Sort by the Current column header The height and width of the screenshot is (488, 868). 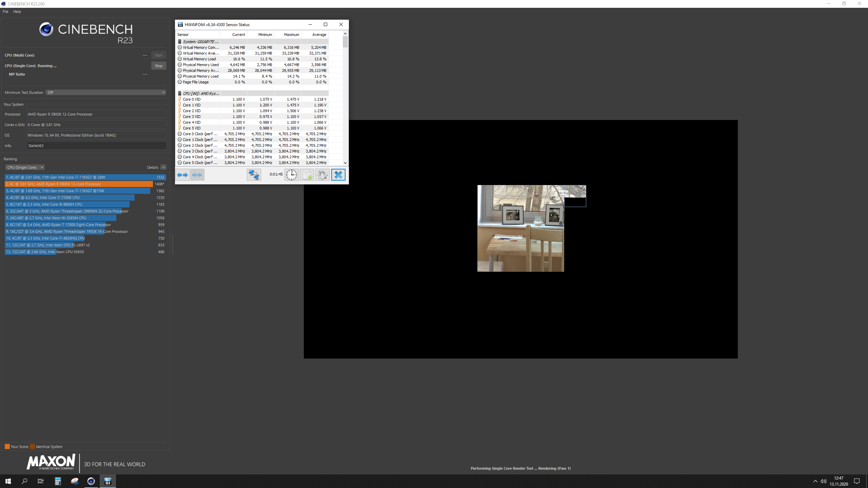click(x=233, y=35)
